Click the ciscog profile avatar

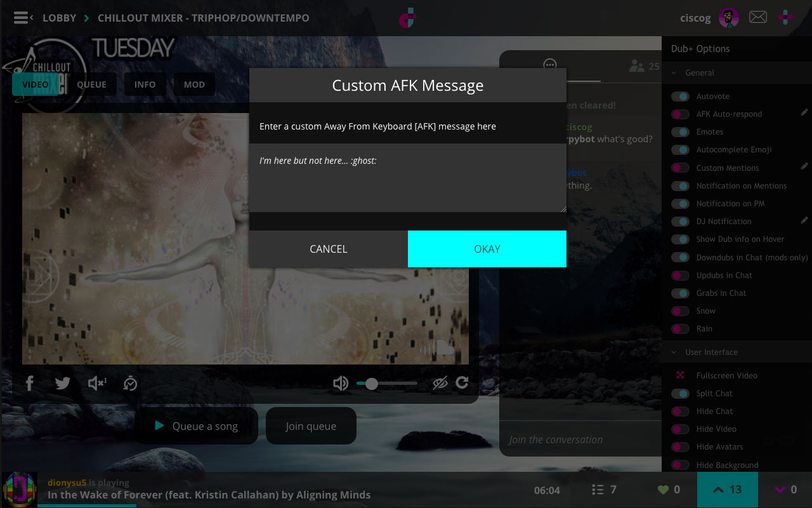point(729,18)
